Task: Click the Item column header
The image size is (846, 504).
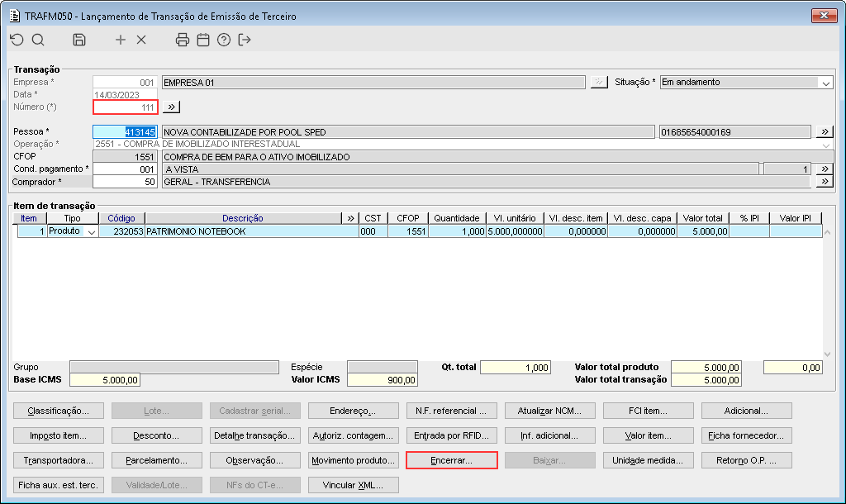Action: click(x=29, y=218)
